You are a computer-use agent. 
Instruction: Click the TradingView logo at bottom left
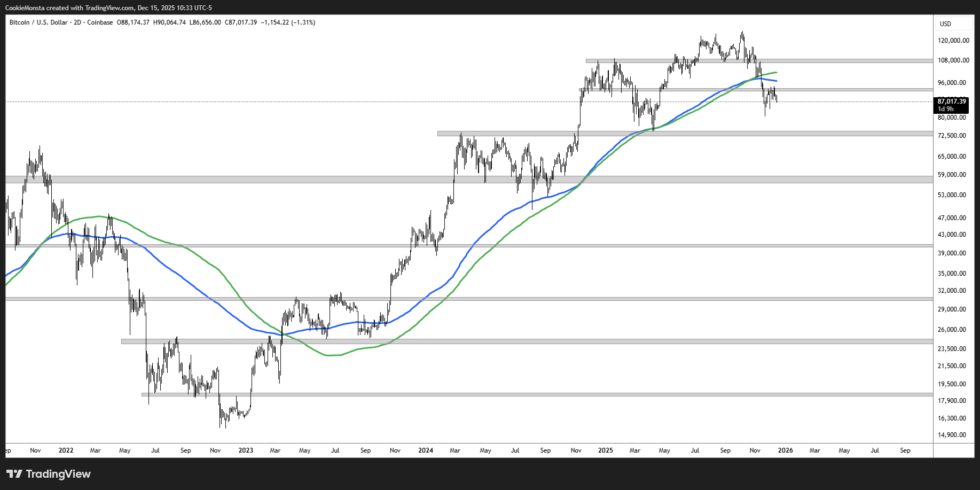[49, 474]
